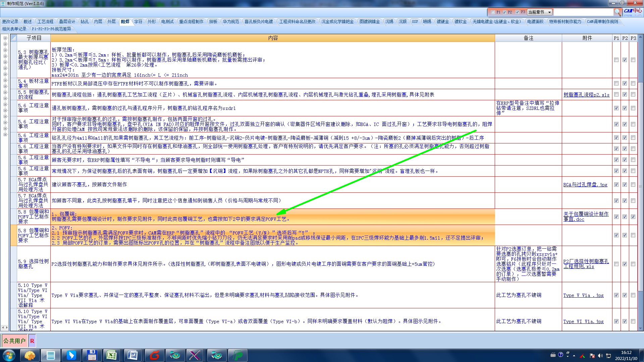Click the red R status bar icon

coord(32,341)
